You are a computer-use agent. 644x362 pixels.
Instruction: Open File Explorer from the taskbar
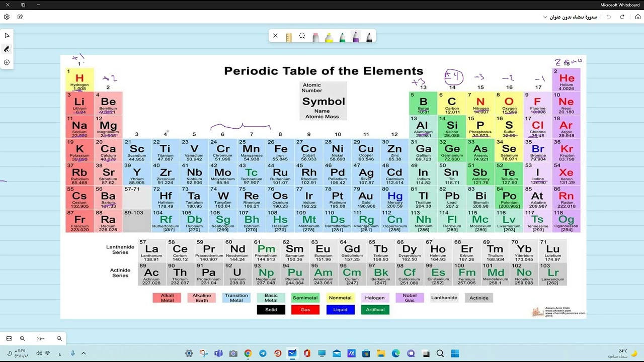[x=381, y=353]
